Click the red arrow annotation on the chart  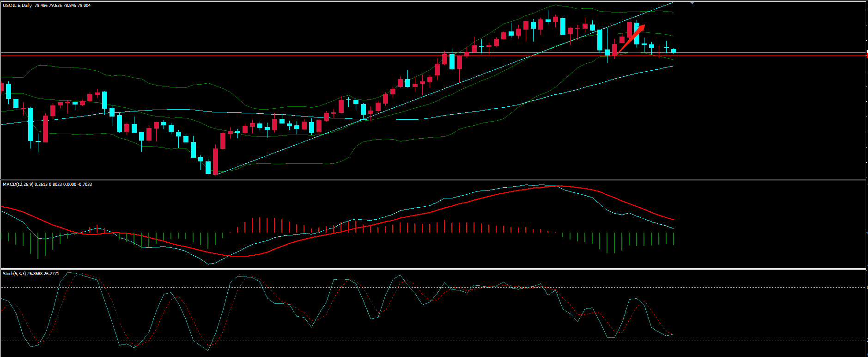click(630, 39)
